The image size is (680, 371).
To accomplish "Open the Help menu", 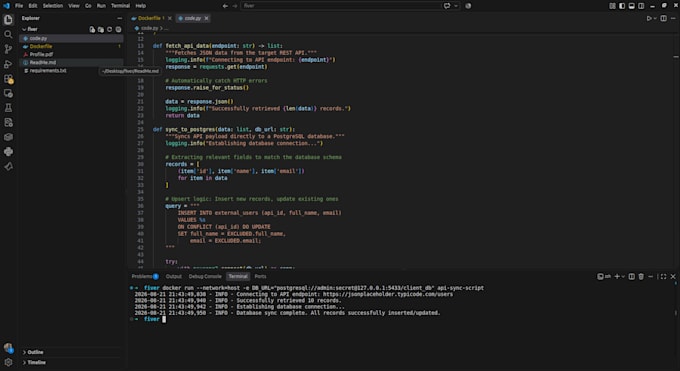I will click(x=141, y=6).
